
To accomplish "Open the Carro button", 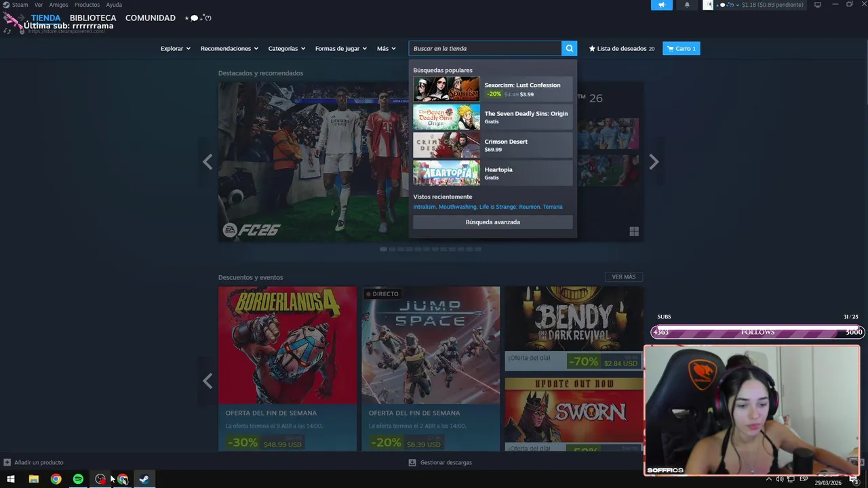I will click(682, 49).
